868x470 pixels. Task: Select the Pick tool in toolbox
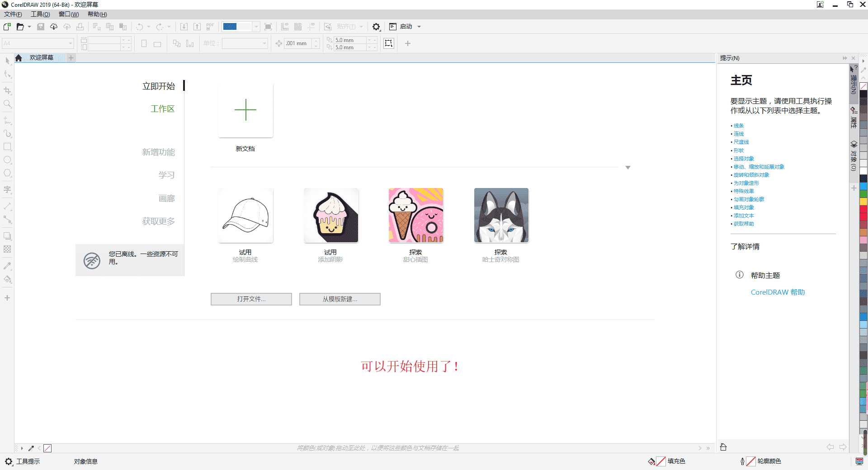click(7, 61)
